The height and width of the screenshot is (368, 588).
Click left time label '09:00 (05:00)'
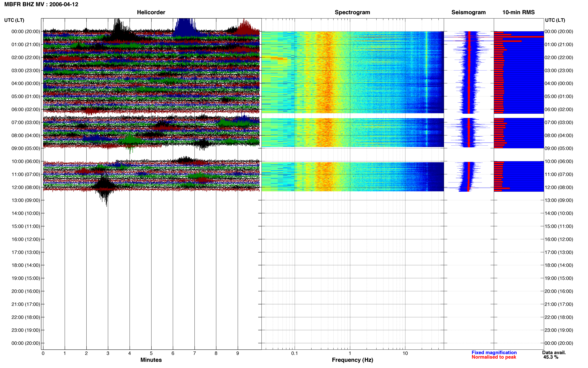[26, 148]
